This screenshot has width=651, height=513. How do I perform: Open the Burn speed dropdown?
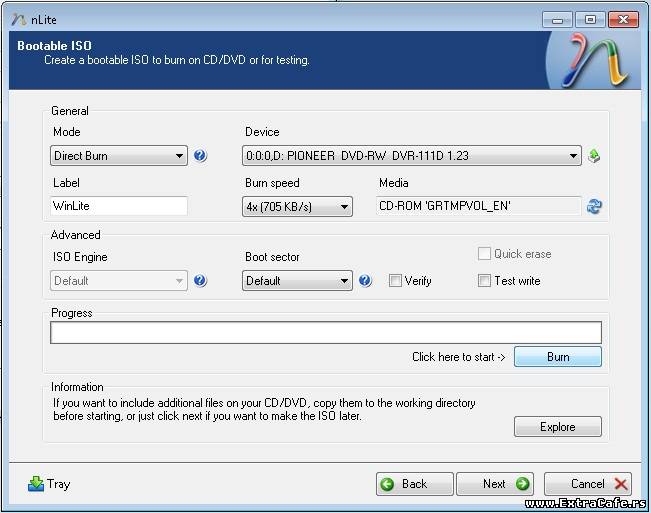pyautogui.click(x=297, y=207)
